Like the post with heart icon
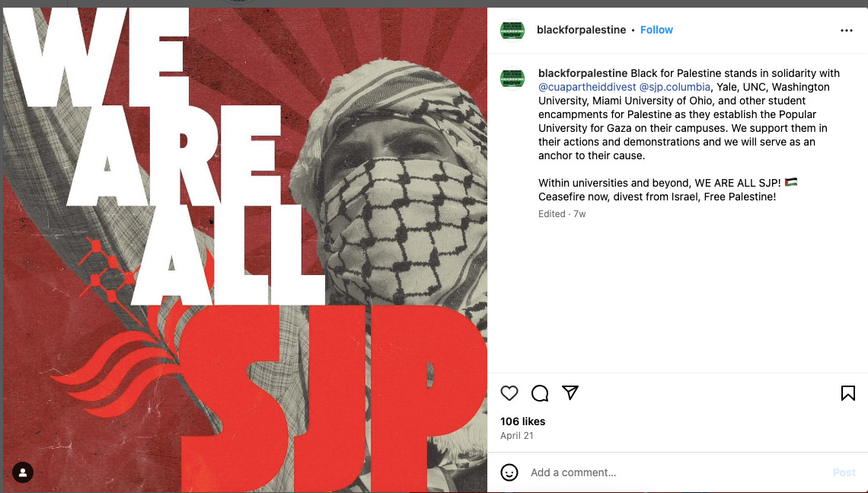The width and height of the screenshot is (868, 493). click(509, 393)
